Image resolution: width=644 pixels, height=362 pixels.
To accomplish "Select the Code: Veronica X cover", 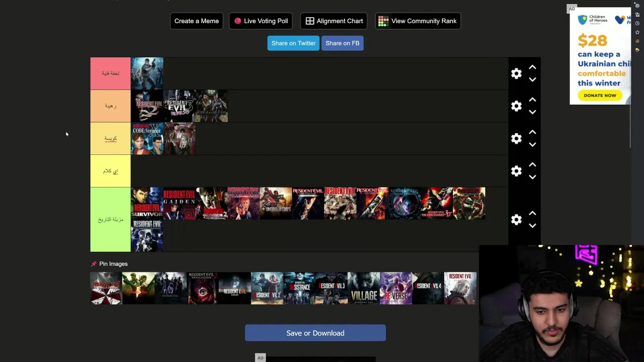I will [x=147, y=139].
